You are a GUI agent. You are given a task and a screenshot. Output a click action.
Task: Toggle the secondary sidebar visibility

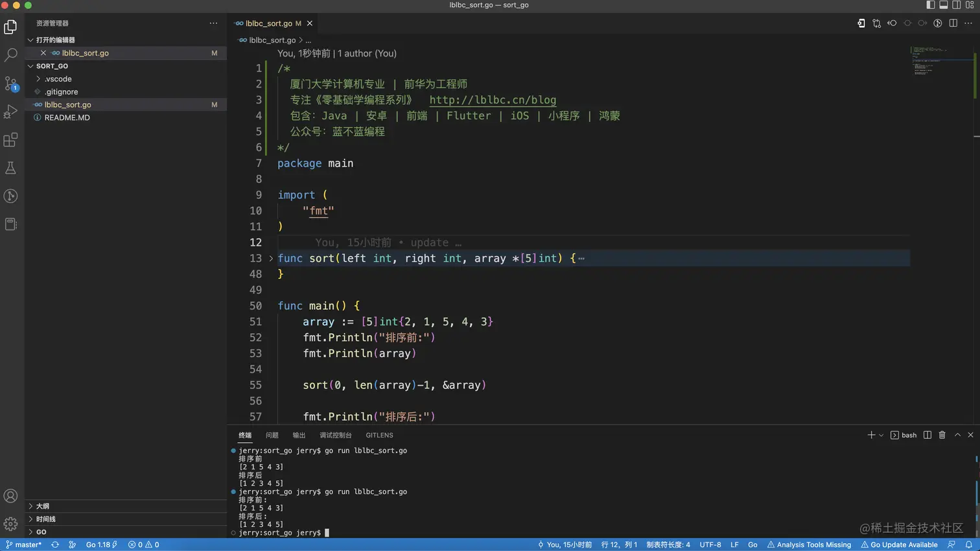[957, 5]
